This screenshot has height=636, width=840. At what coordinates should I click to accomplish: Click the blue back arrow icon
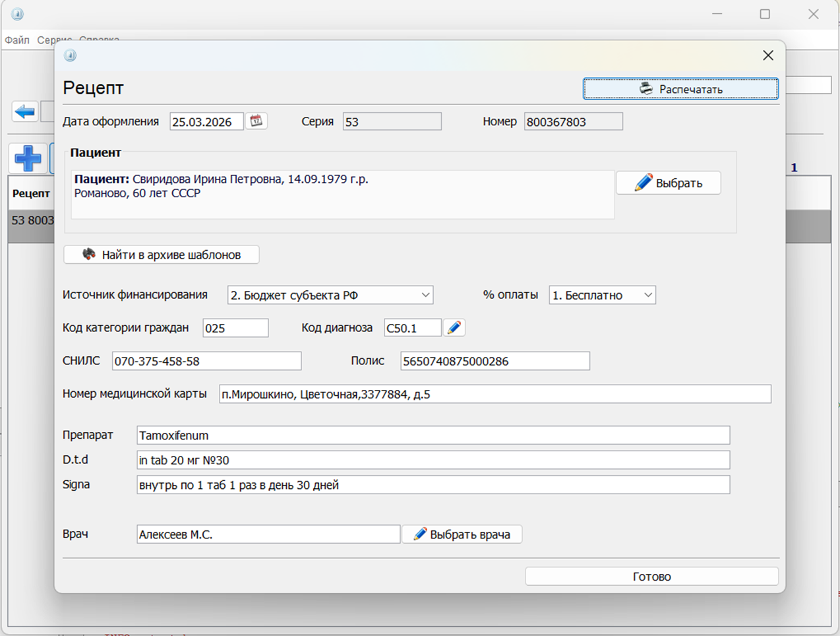(x=25, y=111)
